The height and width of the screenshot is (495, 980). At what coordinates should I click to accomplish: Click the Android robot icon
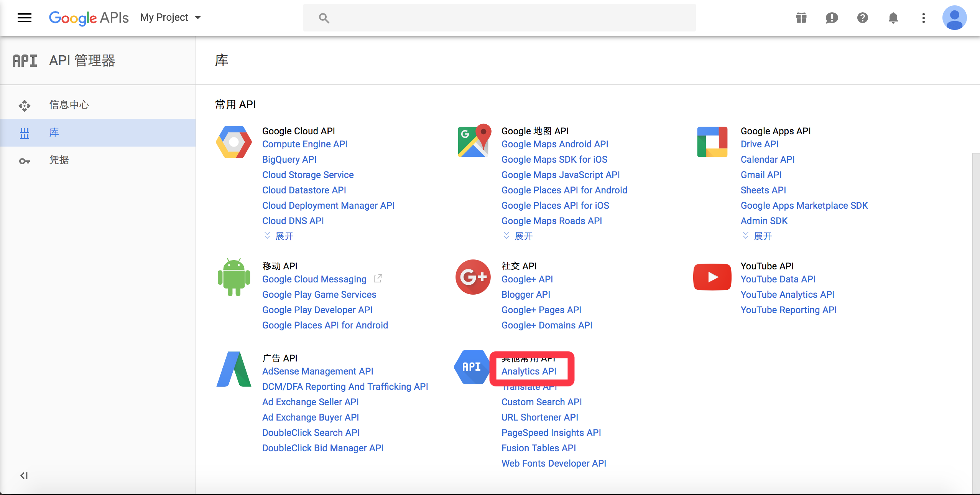[234, 277]
